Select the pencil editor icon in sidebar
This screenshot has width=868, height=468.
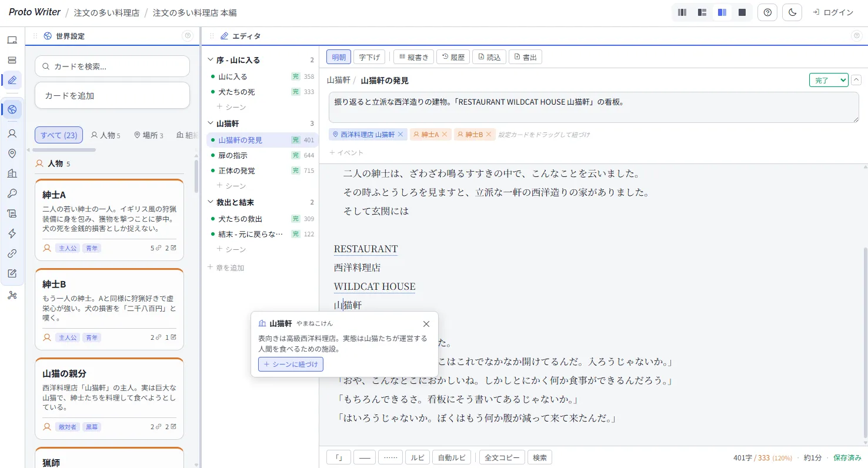12,80
